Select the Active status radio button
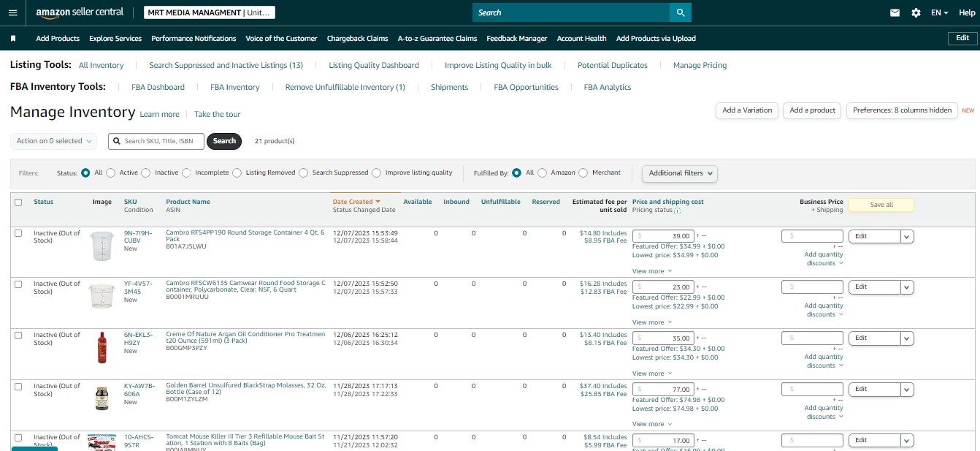 click(111, 173)
